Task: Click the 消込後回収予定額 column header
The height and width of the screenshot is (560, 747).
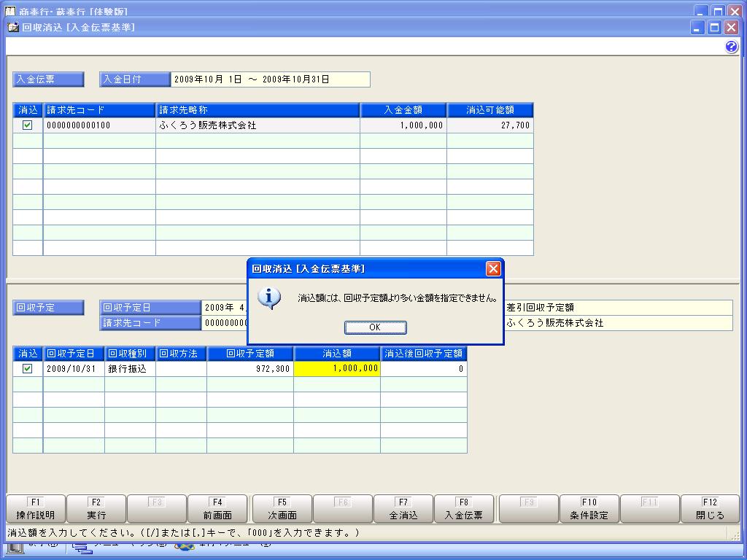Action: point(424,354)
